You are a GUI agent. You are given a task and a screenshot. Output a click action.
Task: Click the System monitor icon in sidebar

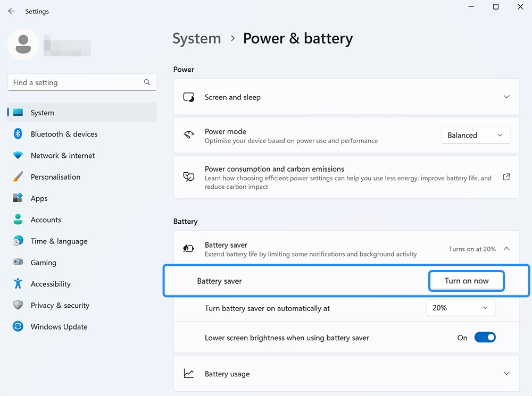[18, 112]
